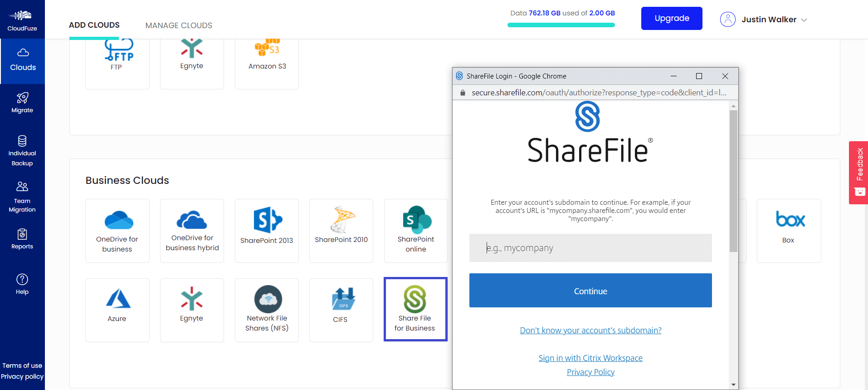Open Terms of use link
Image resolution: width=868 pixels, height=390 pixels.
pos(22,365)
